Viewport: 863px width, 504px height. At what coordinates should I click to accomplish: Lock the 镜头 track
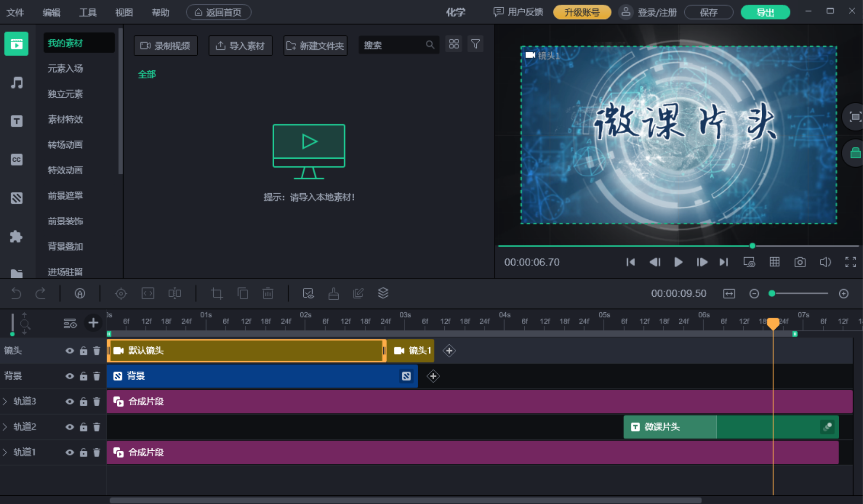pyautogui.click(x=83, y=351)
